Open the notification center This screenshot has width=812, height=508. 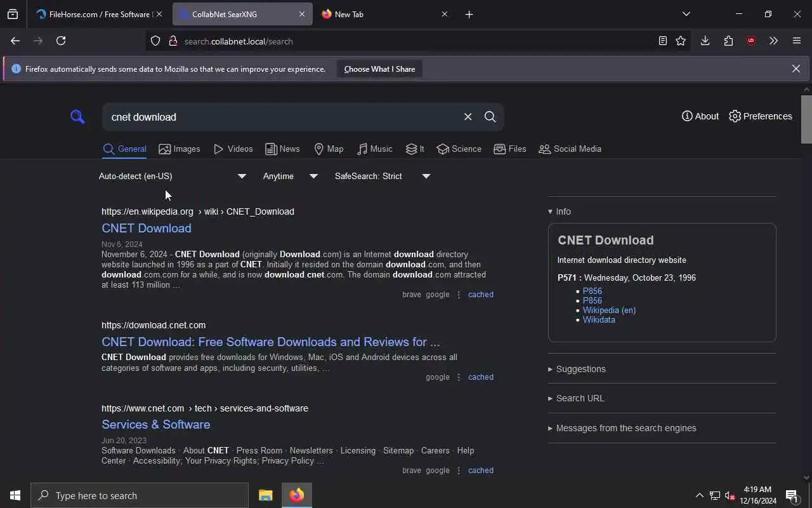click(792, 495)
